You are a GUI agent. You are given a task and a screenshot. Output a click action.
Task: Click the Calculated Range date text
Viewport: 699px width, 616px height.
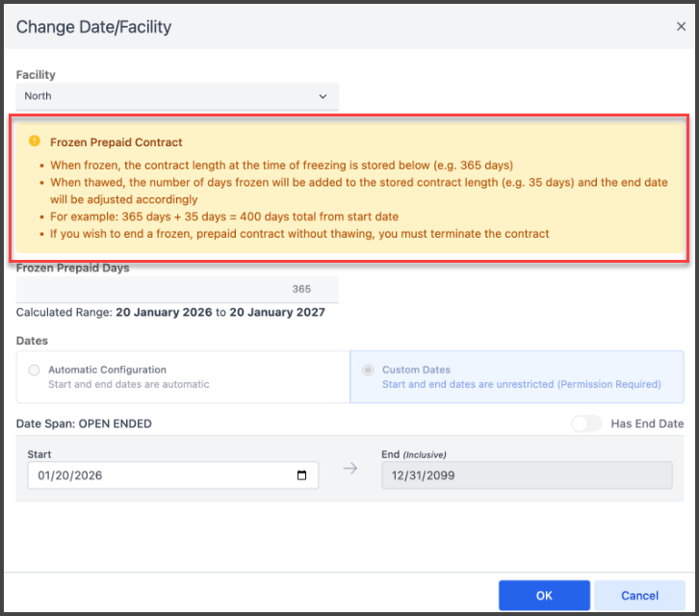[x=220, y=313]
